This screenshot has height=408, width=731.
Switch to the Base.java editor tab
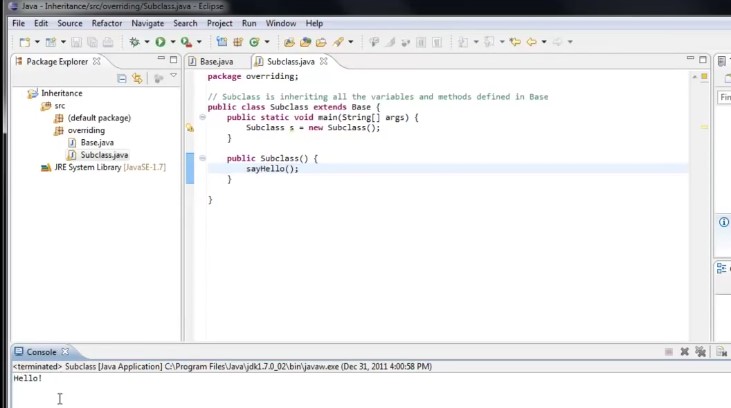pyautogui.click(x=216, y=62)
